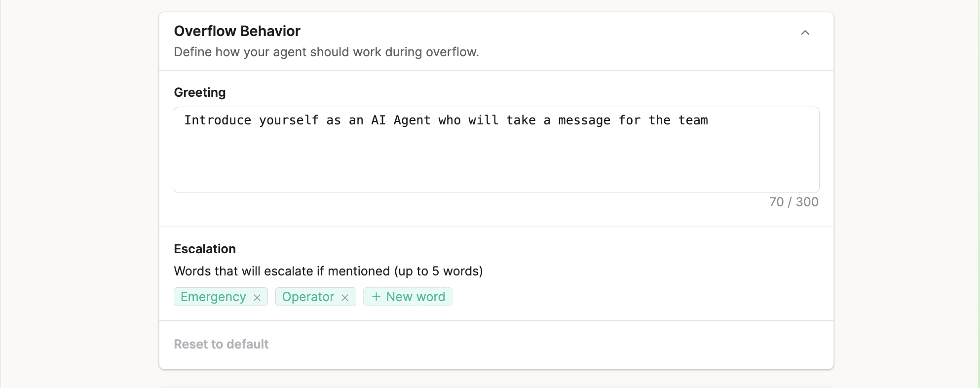Click '(up to 5 words)' limit text
Image resolution: width=980 pixels, height=388 pixels.
[x=438, y=271]
